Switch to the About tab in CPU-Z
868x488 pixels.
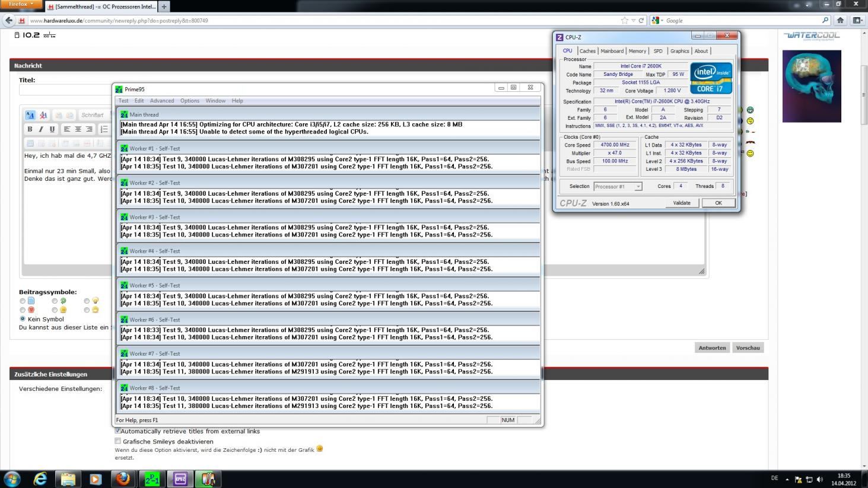701,51
